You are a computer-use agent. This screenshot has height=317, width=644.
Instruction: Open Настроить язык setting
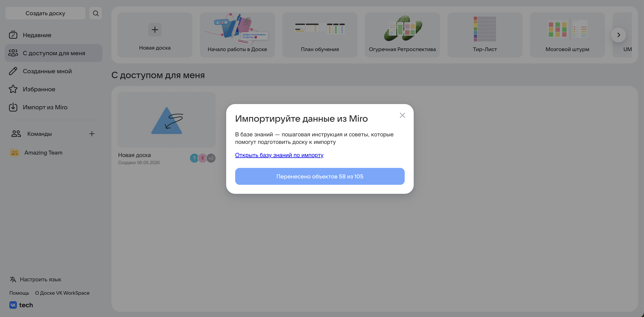[41, 279]
